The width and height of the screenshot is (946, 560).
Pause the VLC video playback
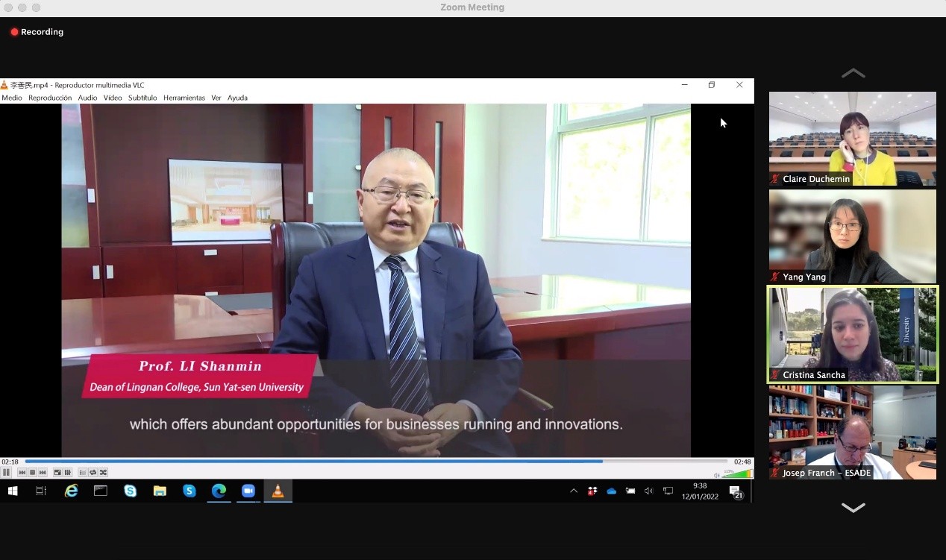tap(6, 473)
